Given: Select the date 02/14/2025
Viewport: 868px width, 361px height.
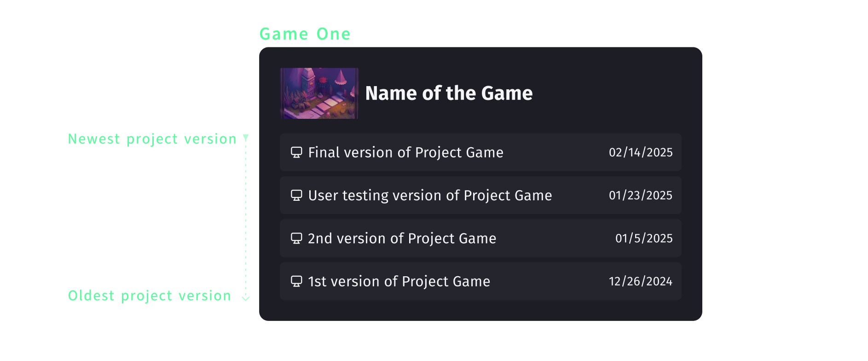Looking at the screenshot, I should pos(641,152).
